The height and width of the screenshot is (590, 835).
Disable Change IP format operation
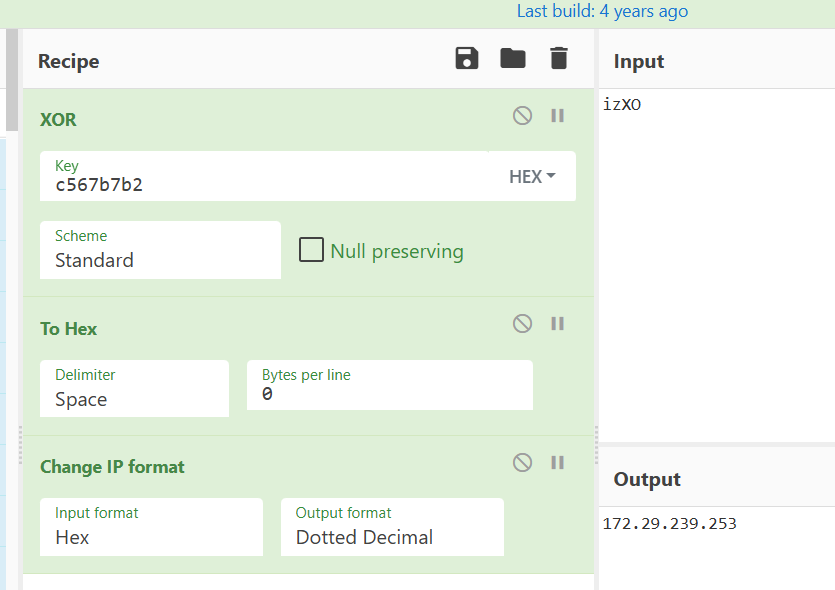(522, 462)
